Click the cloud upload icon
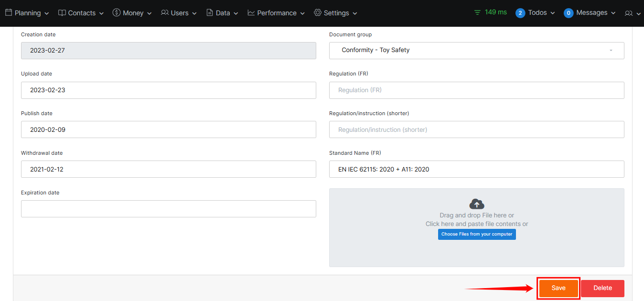 pos(477,204)
